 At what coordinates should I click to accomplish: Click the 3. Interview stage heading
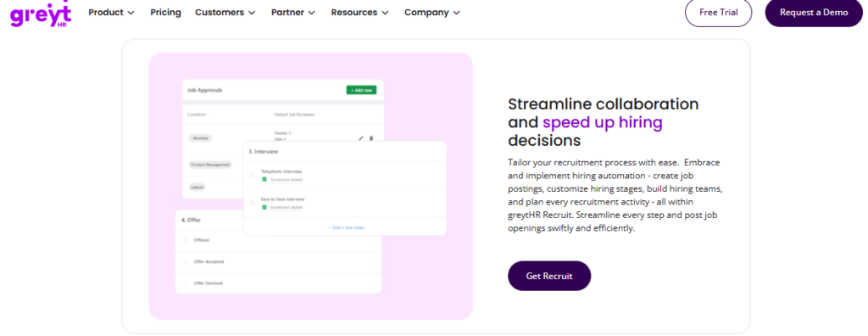coord(263,151)
